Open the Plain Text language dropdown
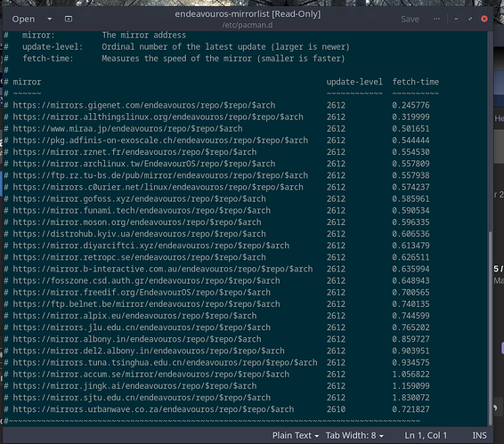This screenshot has height=444, width=504. click(296, 435)
